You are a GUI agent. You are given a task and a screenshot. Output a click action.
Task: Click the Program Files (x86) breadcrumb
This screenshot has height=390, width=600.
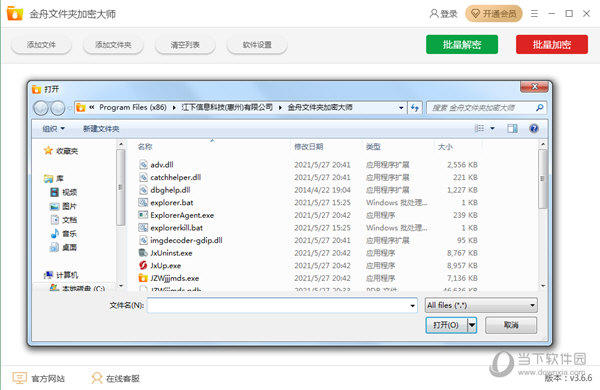click(x=133, y=108)
